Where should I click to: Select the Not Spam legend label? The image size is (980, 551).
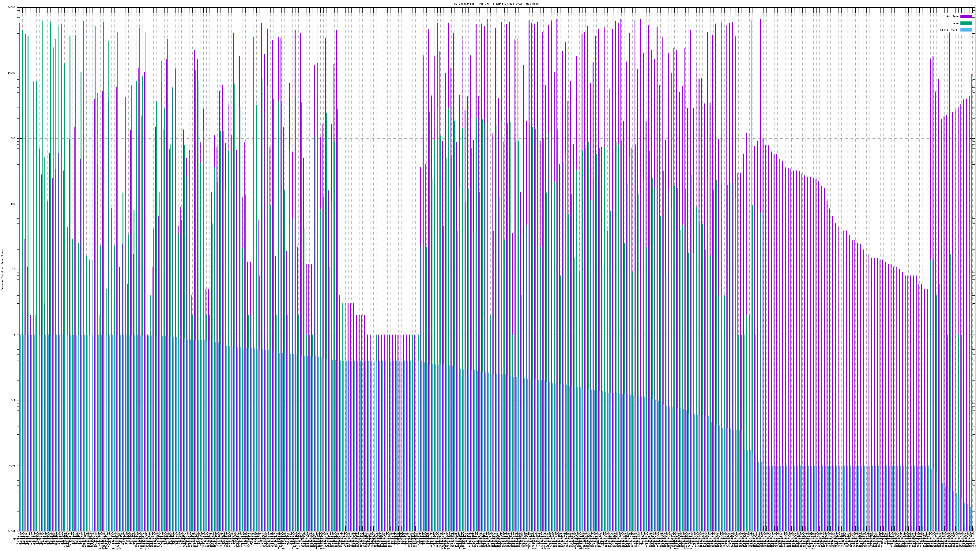[x=953, y=16]
